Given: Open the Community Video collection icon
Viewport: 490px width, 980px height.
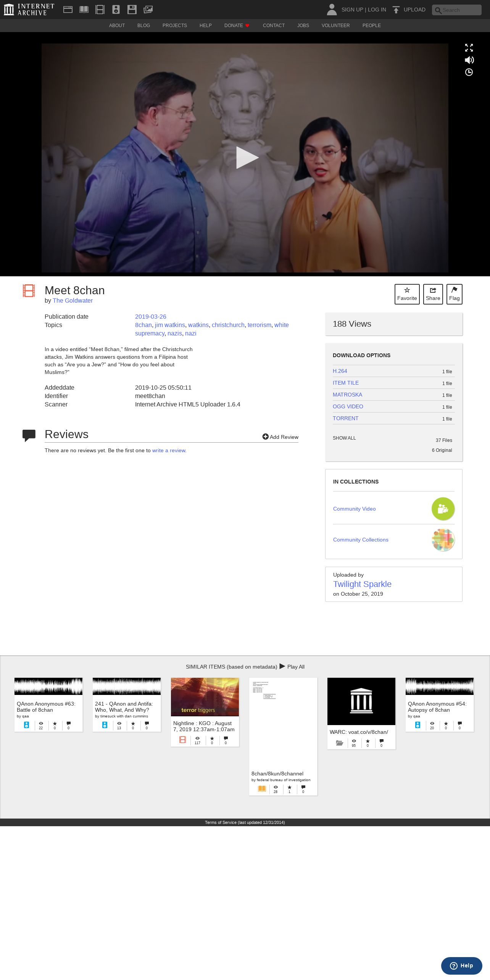Looking at the screenshot, I should pyautogui.click(x=443, y=509).
